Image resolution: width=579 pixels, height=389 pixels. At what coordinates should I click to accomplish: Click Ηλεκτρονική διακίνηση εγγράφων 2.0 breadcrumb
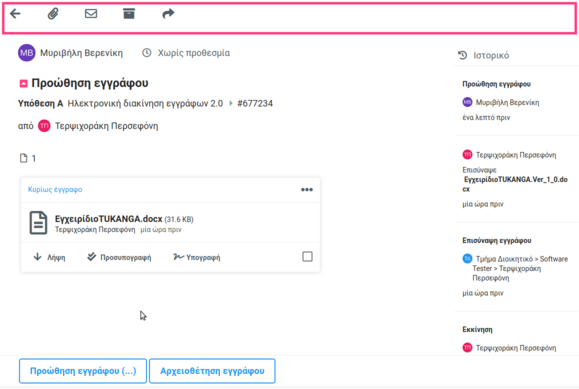(145, 103)
